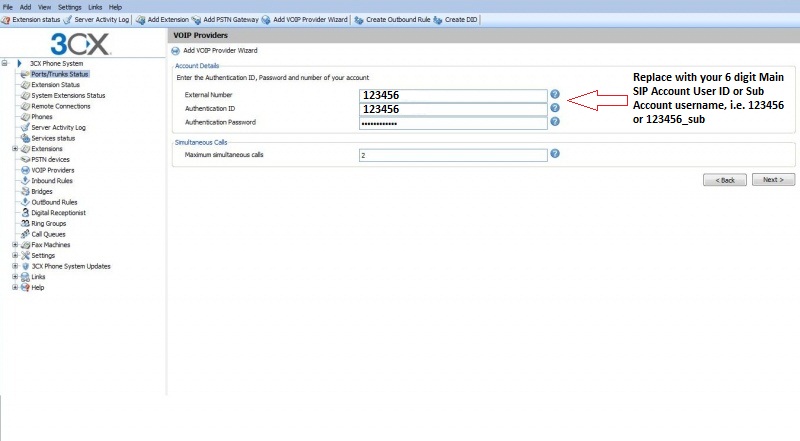Click help icon beside External Number field
The width and height of the screenshot is (800, 441).
pos(555,94)
